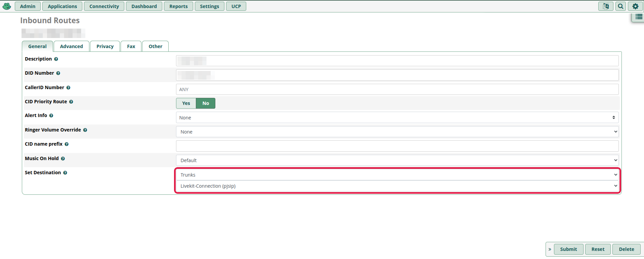Viewport: 644px width, 259px height.
Task: Focus the Description input field
Action: tap(397, 61)
